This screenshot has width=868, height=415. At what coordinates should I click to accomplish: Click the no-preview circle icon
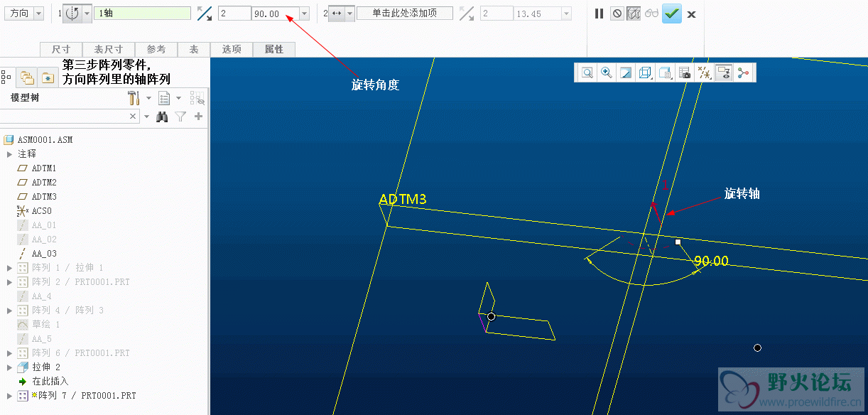pos(617,14)
